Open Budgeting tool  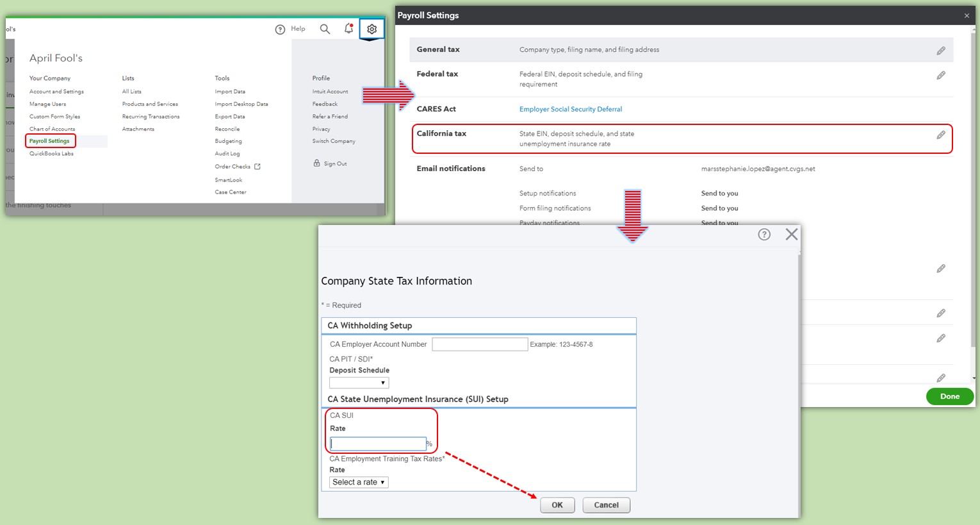[x=229, y=141]
